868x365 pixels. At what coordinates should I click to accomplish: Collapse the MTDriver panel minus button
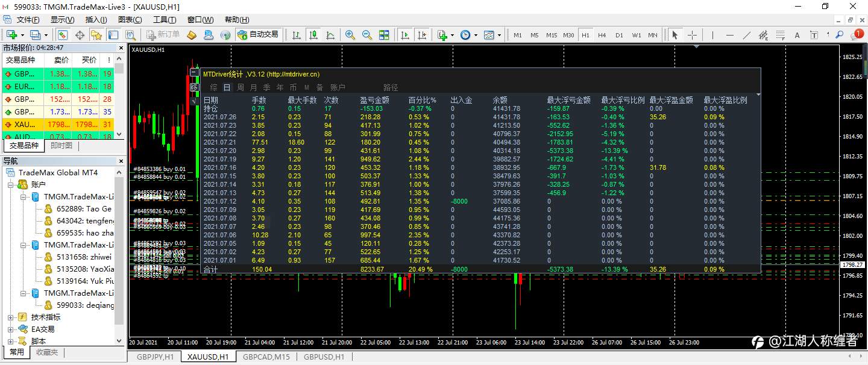click(194, 72)
